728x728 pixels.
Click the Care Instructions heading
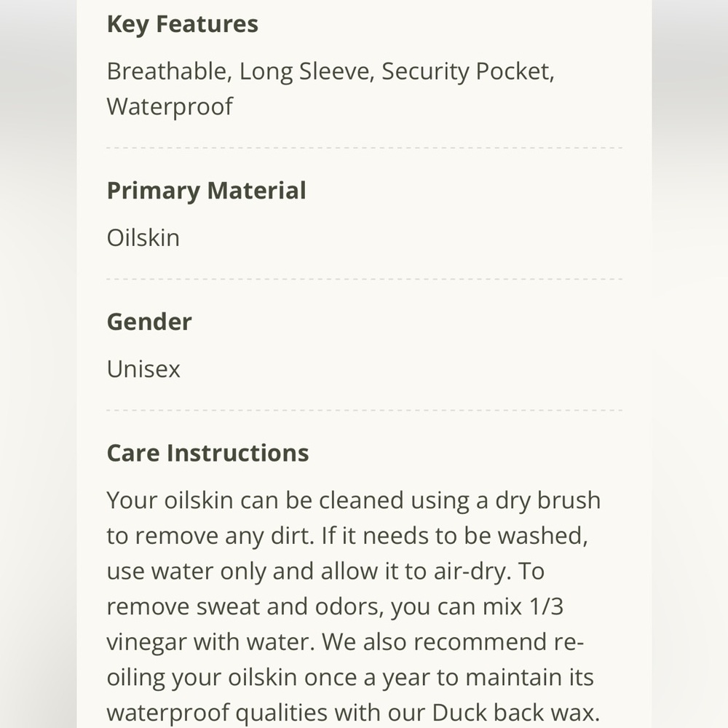click(207, 453)
